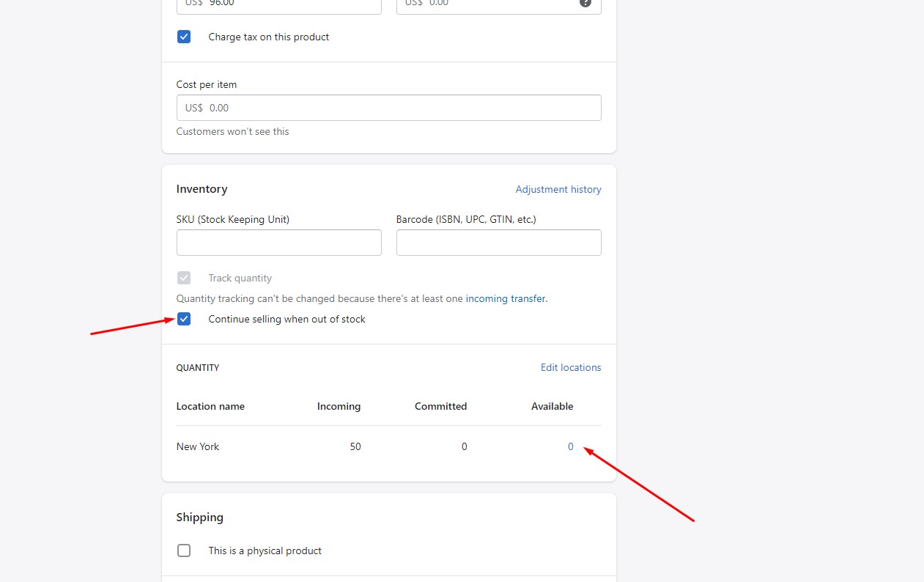Click incoming value 50
Image resolution: width=924 pixels, height=582 pixels.
(355, 446)
